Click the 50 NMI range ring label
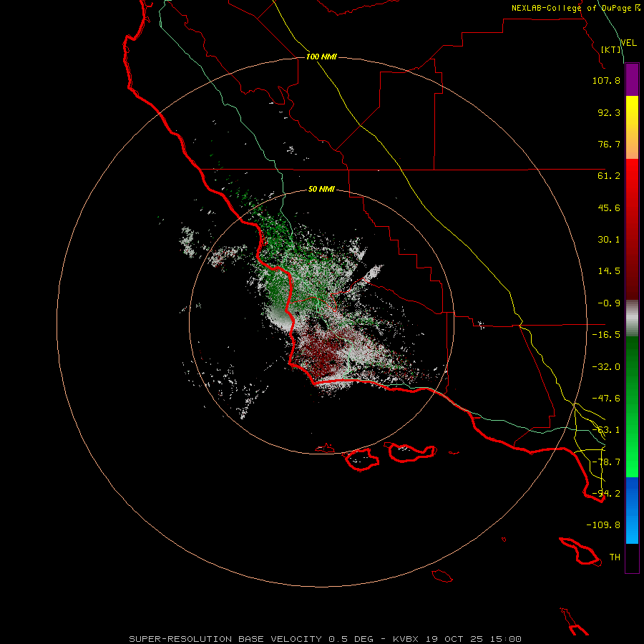 pos(321,189)
